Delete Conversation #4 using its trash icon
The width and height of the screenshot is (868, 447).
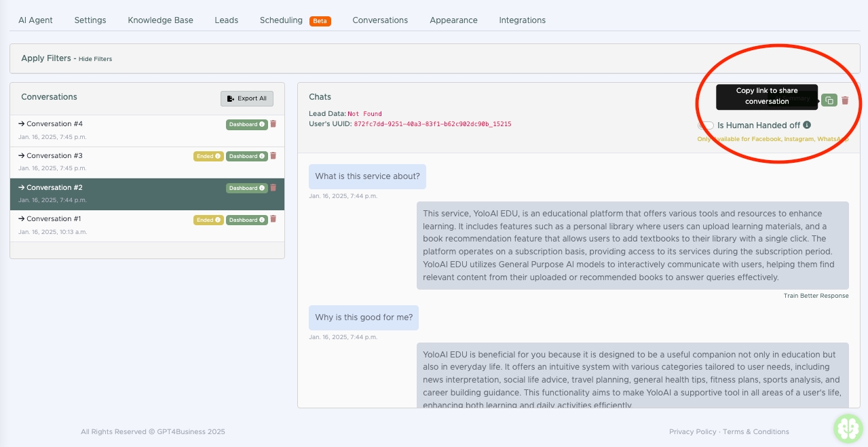point(273,124)
